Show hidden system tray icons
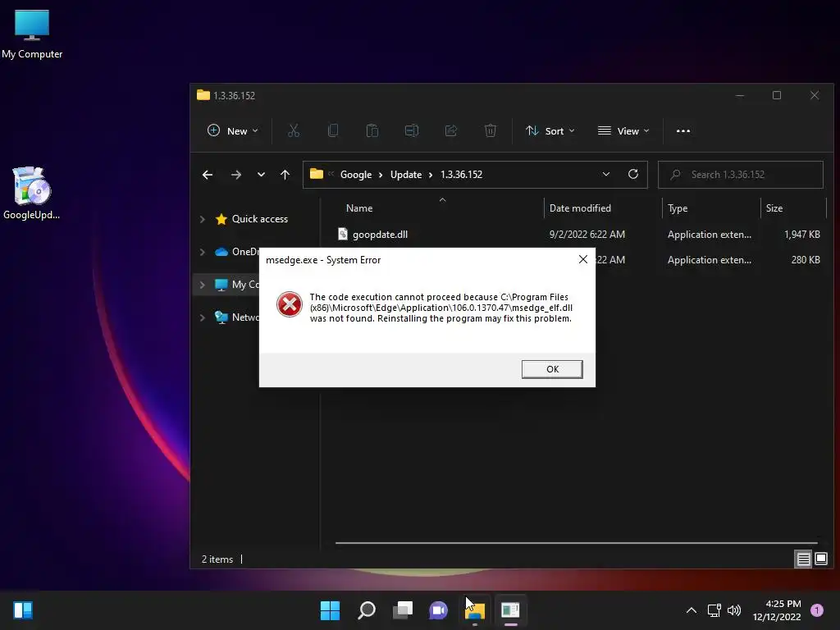This screenshot has height=630, width=840. [692, 610]
